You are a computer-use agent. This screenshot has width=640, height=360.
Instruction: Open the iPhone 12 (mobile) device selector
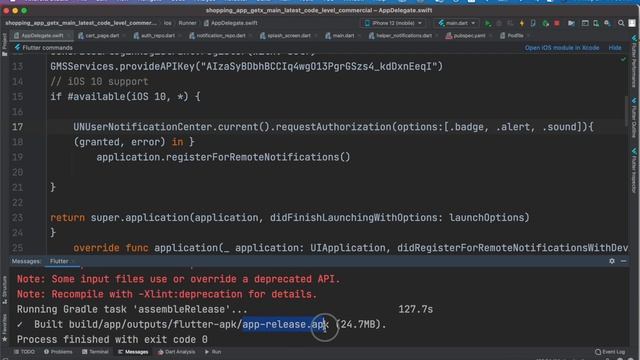click(393, 23)
